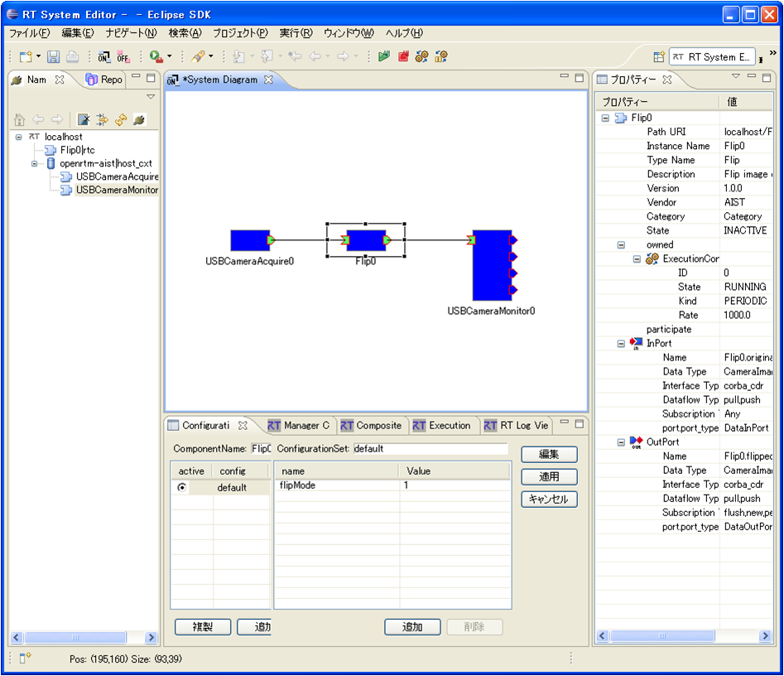Click Name Service view back arrow
This screenshot has height=676, width=784.
[38, 119]
